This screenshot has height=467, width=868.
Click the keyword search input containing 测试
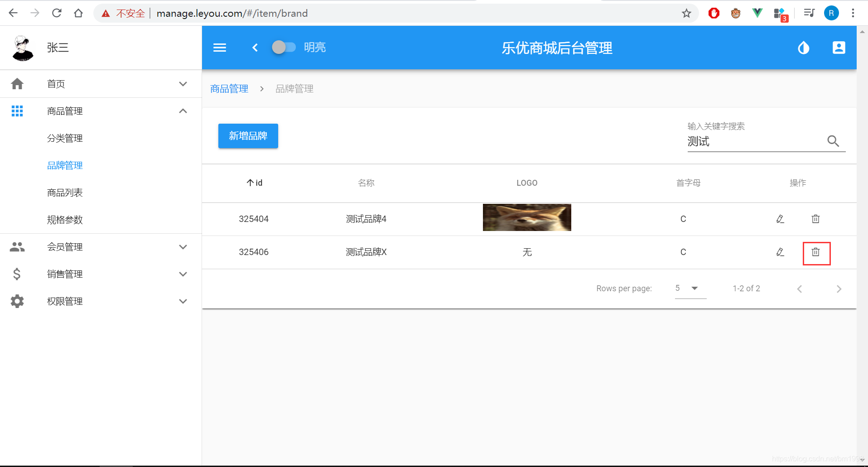pos(747,141)
